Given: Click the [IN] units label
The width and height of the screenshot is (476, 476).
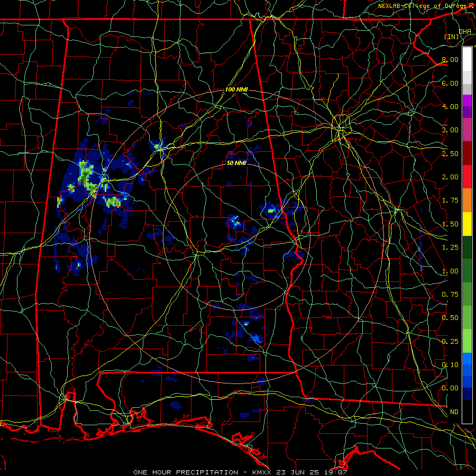Looking at the screenshot, I should (452, 36).
